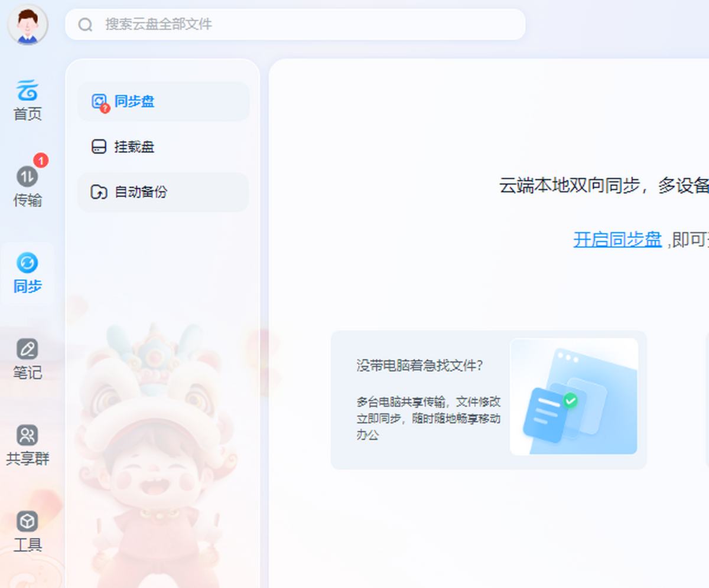Click the 开启同步盘 link
This screenshot has width=709, height=588.
coord(617,239)
